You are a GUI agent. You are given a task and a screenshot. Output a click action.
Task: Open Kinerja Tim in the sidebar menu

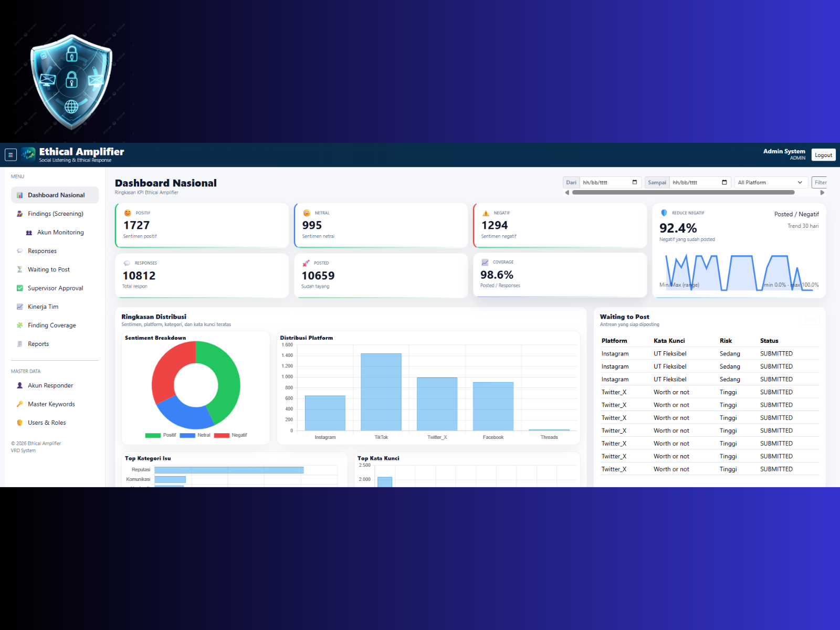(x=43, y=307)
